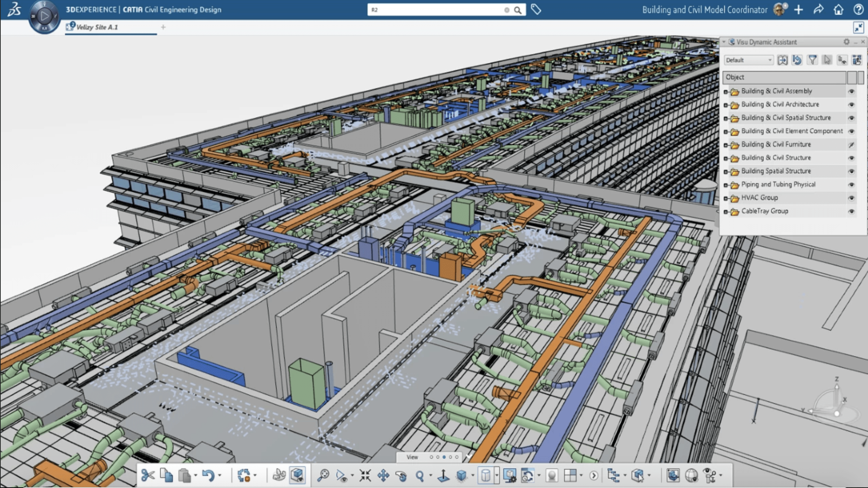868x488 pixels.
Task: Toggle visibility of Building & Civil Structure
Action: tap(851, 158)
